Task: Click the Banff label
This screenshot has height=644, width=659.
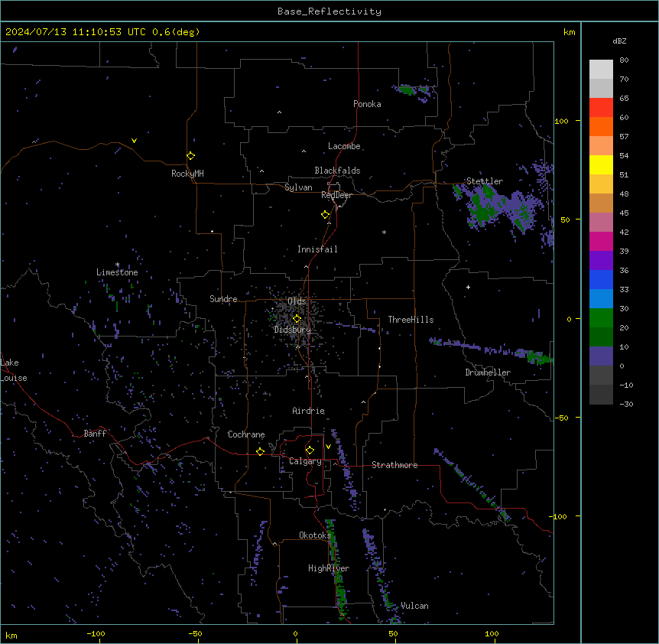Action: 95,434
